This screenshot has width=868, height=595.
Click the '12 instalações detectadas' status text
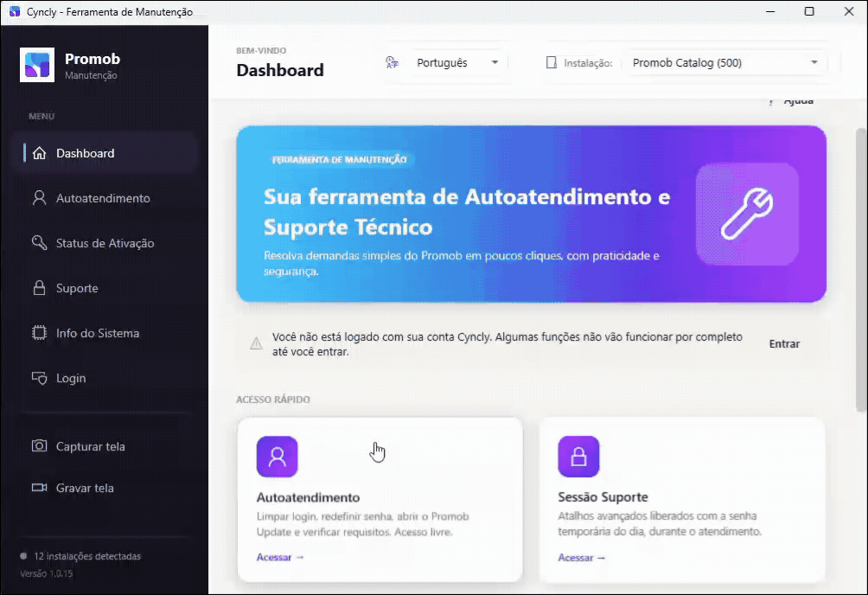click(x=87, y=556)
